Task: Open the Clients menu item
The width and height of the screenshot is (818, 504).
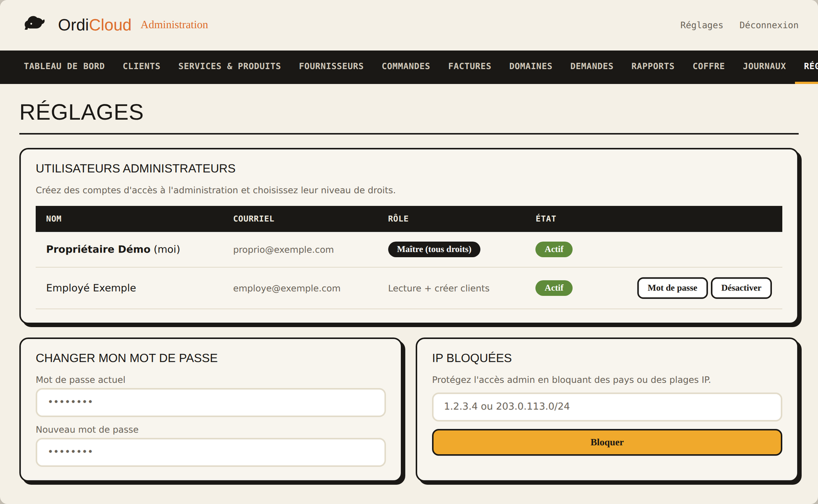Action: [x=142, y=66]
